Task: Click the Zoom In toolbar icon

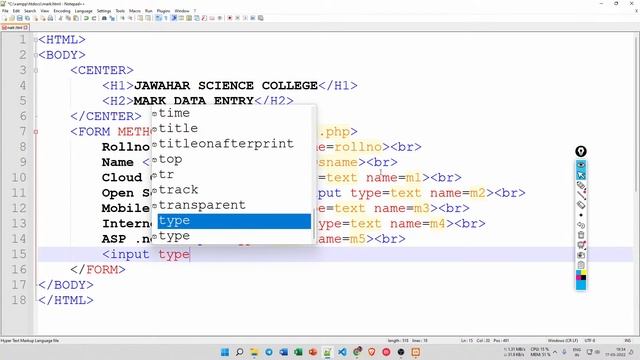Action: point(122,18)
